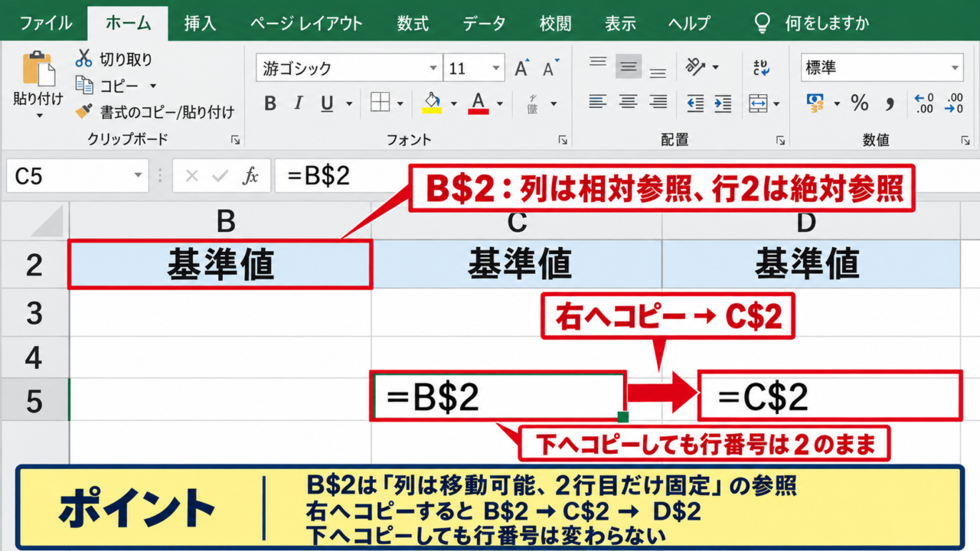Click Merge and Center icon

758,103
